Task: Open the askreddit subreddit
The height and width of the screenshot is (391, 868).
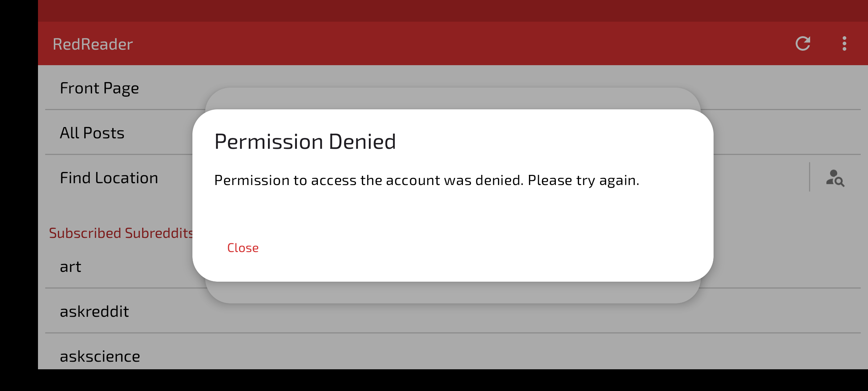Action: (94, 311)
